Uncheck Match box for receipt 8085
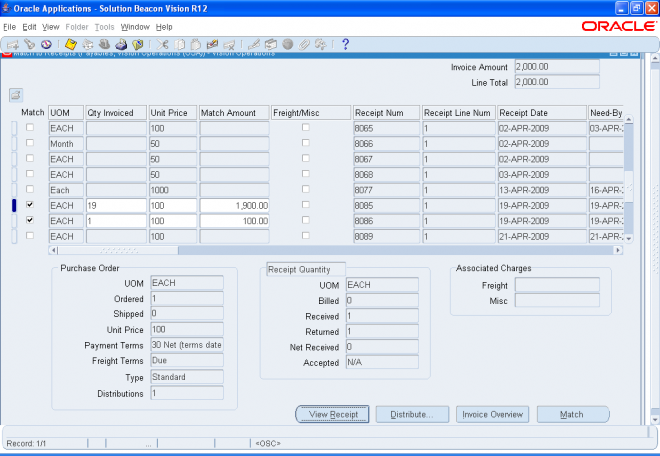 (30, 205)
